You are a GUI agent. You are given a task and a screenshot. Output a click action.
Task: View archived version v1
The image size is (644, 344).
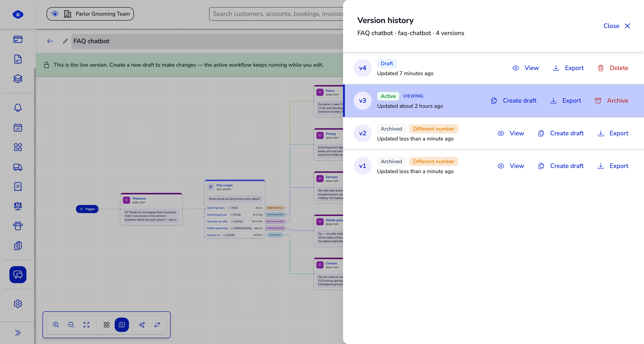511,166
